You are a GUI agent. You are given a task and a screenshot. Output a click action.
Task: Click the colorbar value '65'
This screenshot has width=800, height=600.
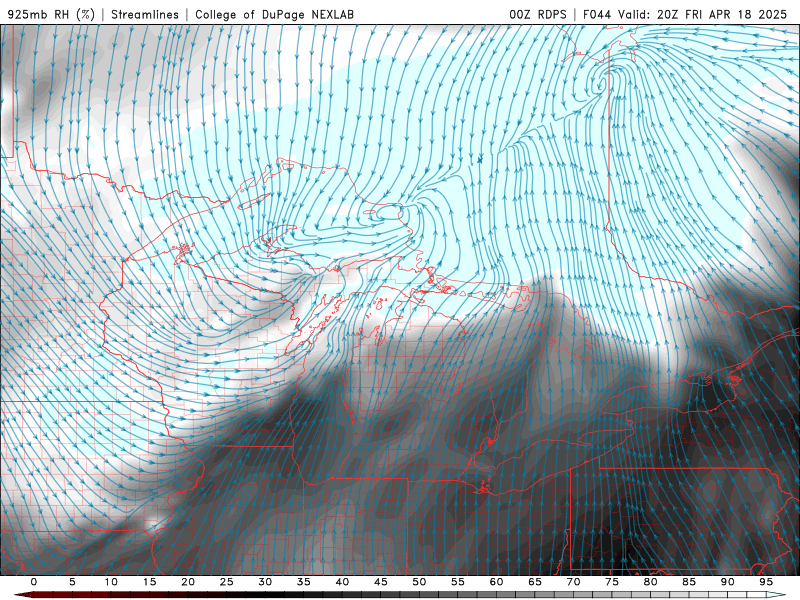click(x=535, y=582)
